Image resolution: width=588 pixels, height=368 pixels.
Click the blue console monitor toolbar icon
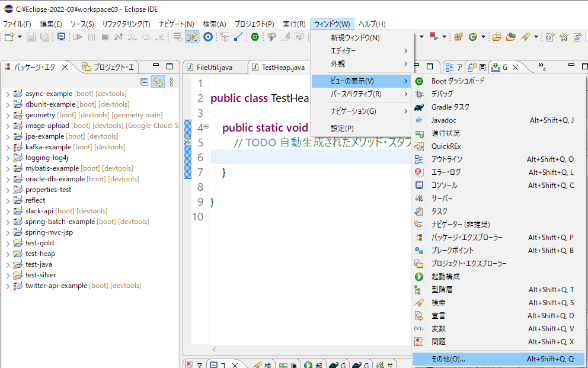coord(61,37)
